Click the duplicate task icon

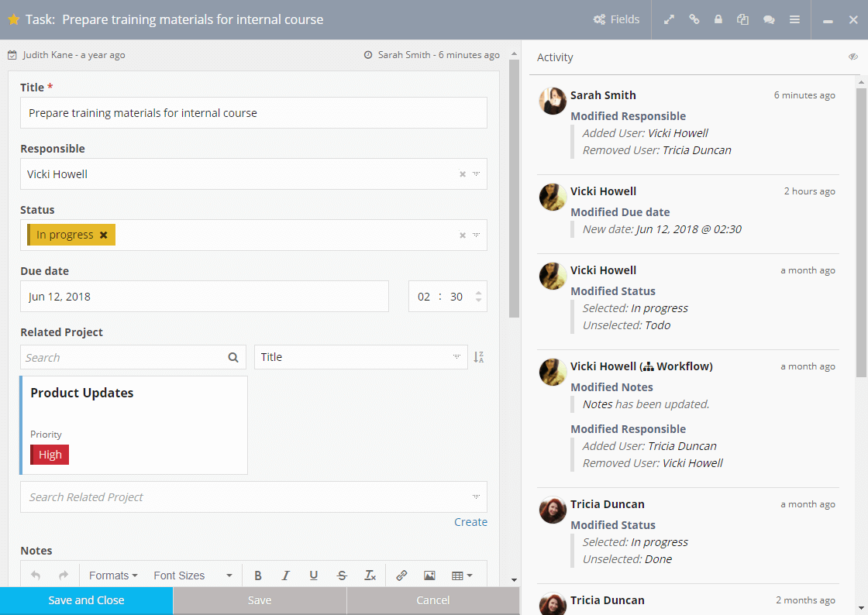coord(743,19)
